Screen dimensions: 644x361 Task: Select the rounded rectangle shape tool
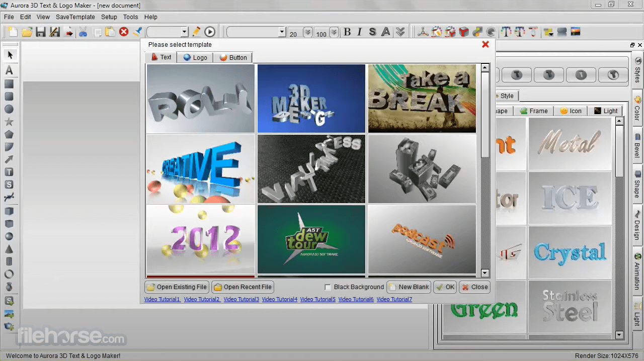[x=9, y=97]
